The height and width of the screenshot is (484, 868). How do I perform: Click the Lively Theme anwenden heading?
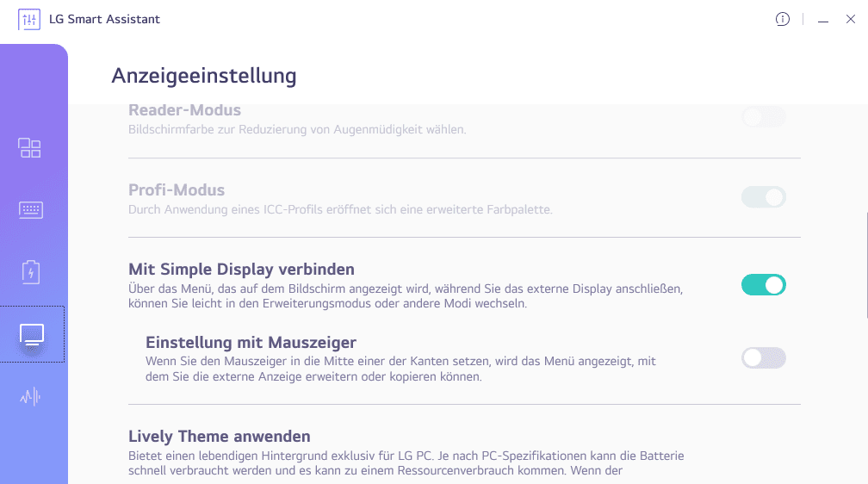tap(219, 436)
